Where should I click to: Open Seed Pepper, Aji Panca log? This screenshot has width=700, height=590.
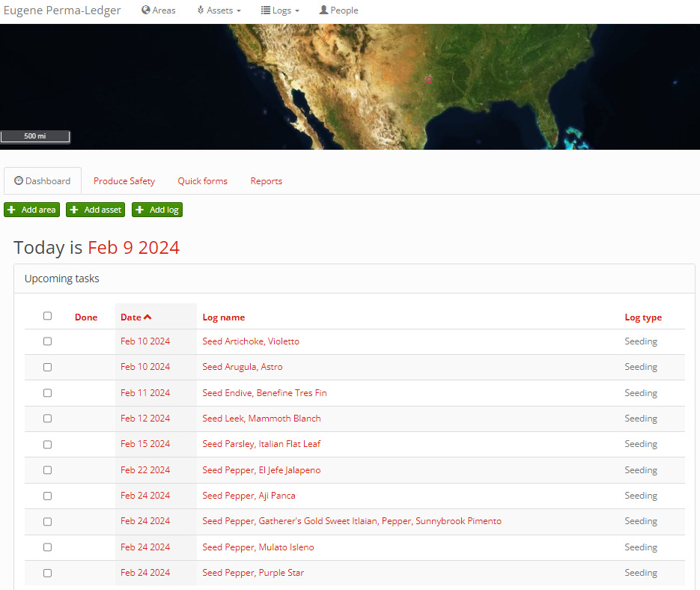tap(249, 496)
